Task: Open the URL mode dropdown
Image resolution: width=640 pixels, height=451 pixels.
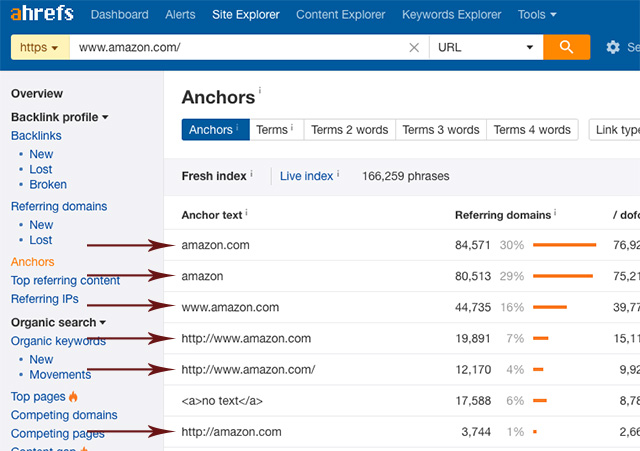Action: pos(486,47)
